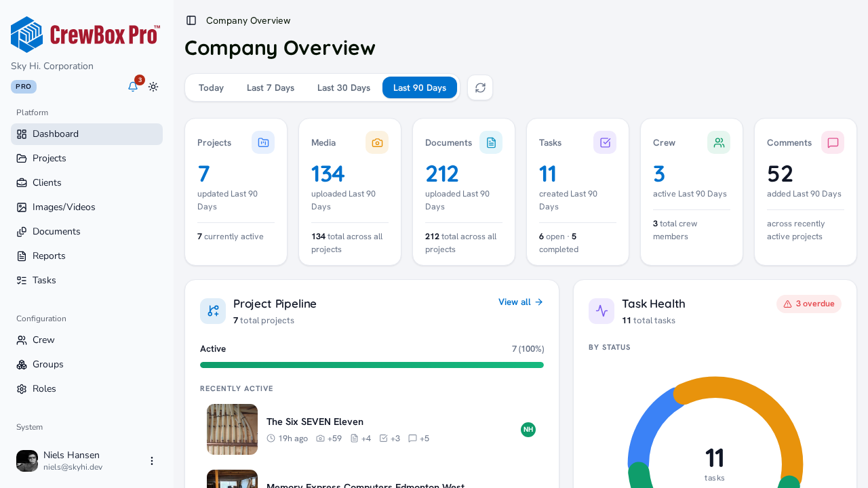This screenshot has height=488, width=868.
Task: Click Sky Hi. Corporation name
Action: click(52, 66)
